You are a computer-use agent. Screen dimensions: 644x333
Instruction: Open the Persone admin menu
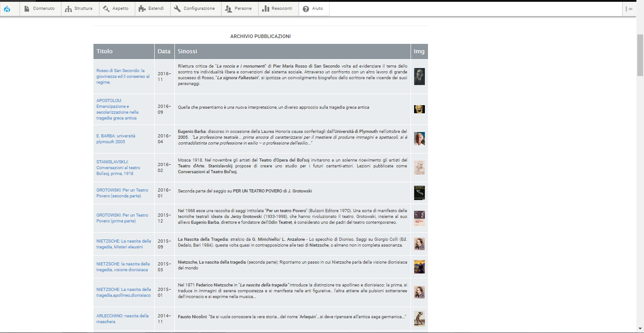coord(239,9)
